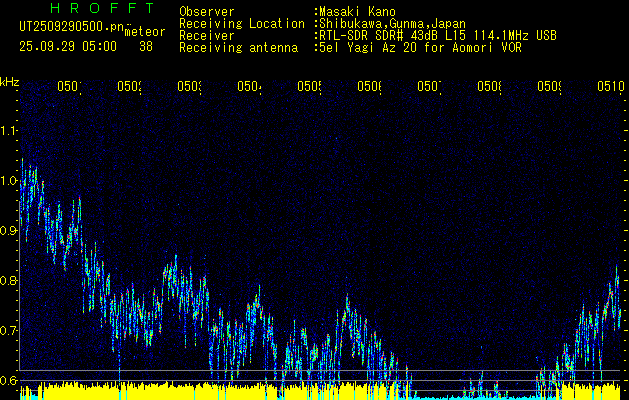Click the 0505 time marker

pyautogui.click(x=309, y=86)
